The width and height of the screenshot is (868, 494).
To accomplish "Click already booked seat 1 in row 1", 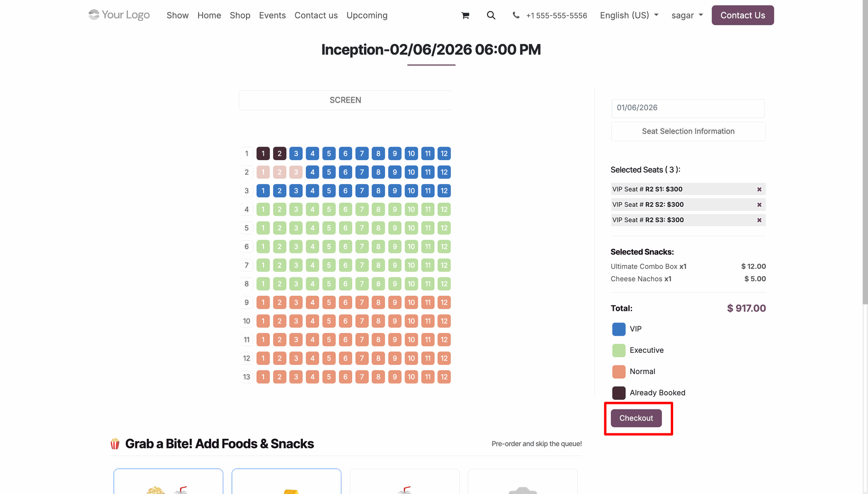I will pyautogui.click(x=263, y=154).
